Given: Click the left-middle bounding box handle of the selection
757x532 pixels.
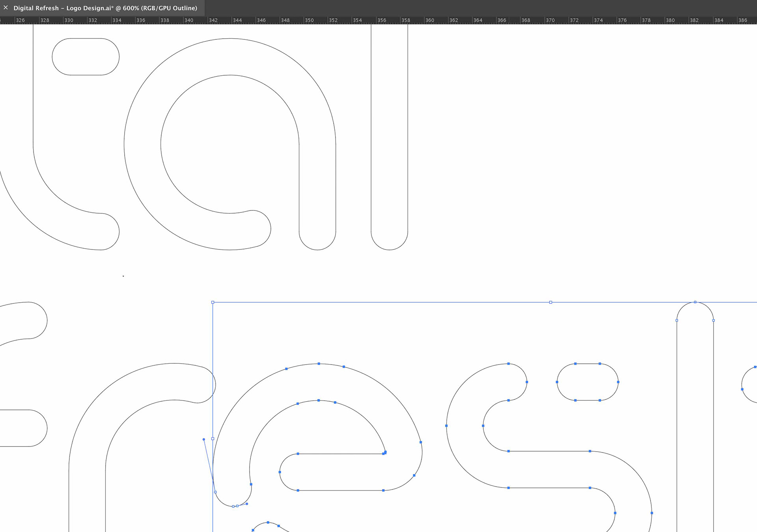Looking at the screenshot, I should pyautogui.click(x=213, y=439).
